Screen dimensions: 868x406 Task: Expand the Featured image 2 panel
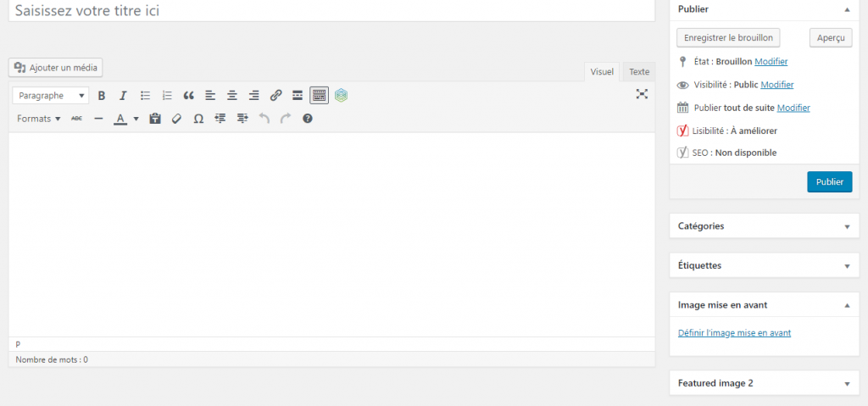pos(847,383)
